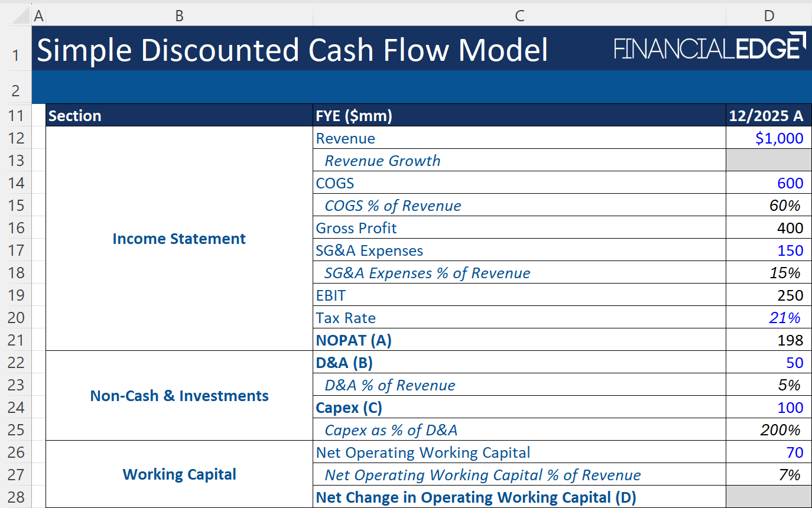Select the Gross Profit value of 400
Viewport: 812px width, 508px height.
(x=768, y=227)
